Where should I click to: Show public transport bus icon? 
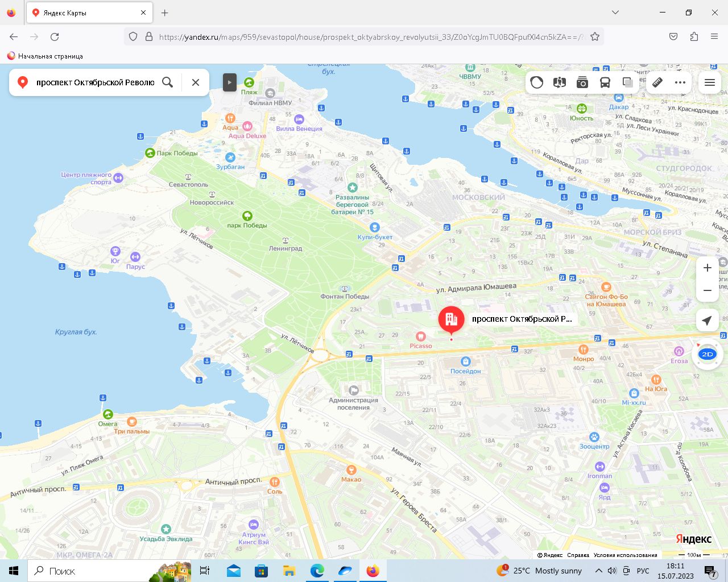point(605,82)
